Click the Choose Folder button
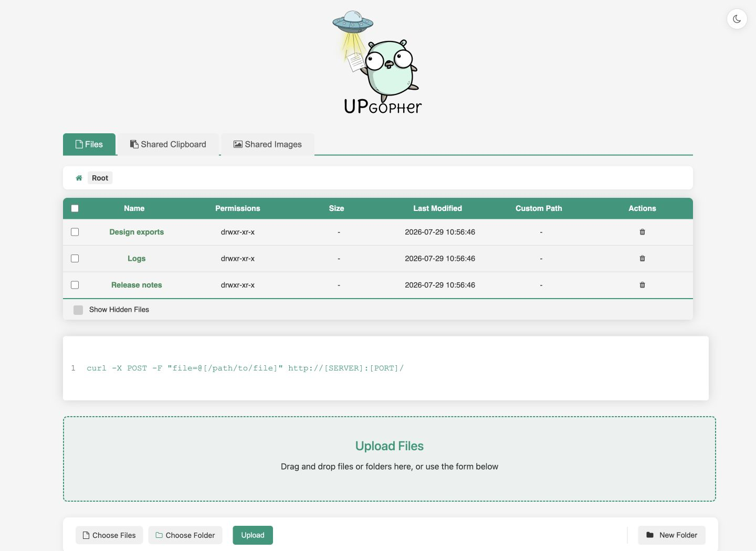756x551 pixels. pyautogui.click(x=185, y=535)
